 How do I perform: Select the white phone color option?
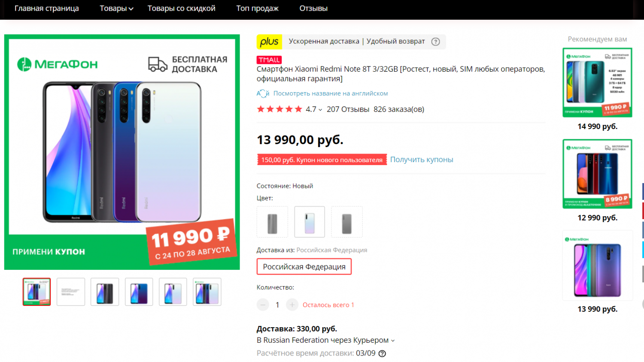coord(310,222)
